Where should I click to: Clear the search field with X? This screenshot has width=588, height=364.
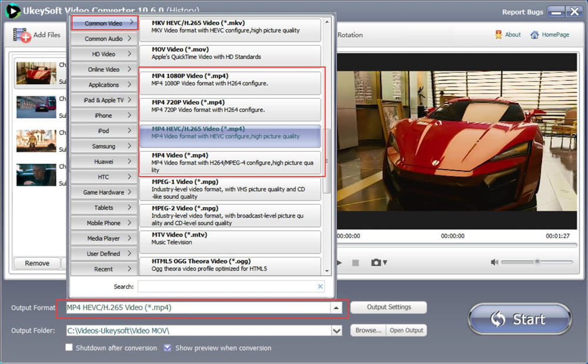pos(320,286)
